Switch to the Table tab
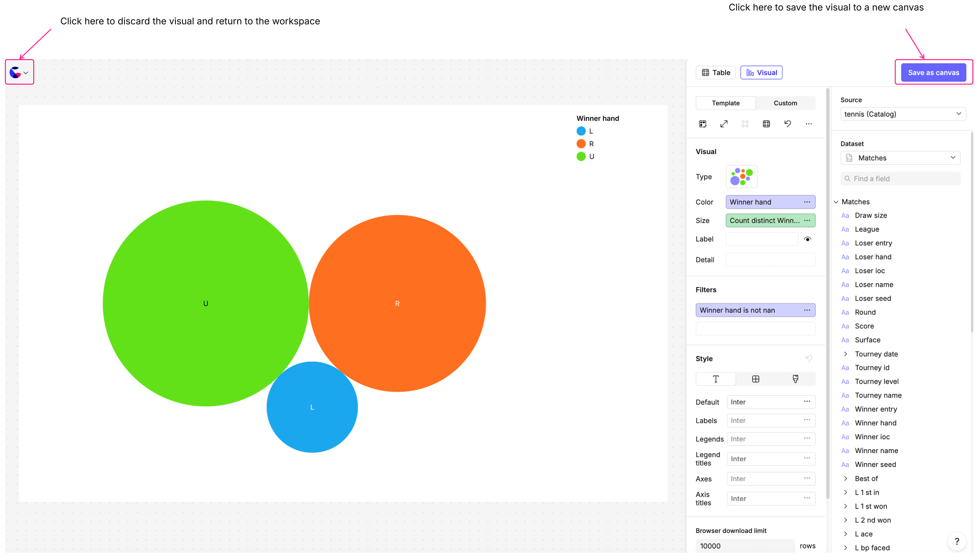980x559 pixels. pos(716,73)
